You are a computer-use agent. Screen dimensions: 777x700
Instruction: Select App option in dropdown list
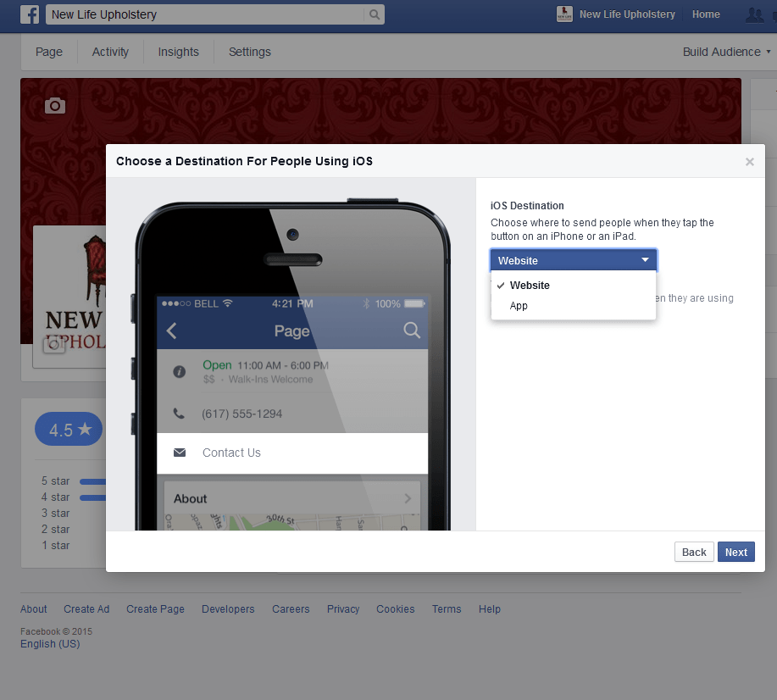click(574, 305)
